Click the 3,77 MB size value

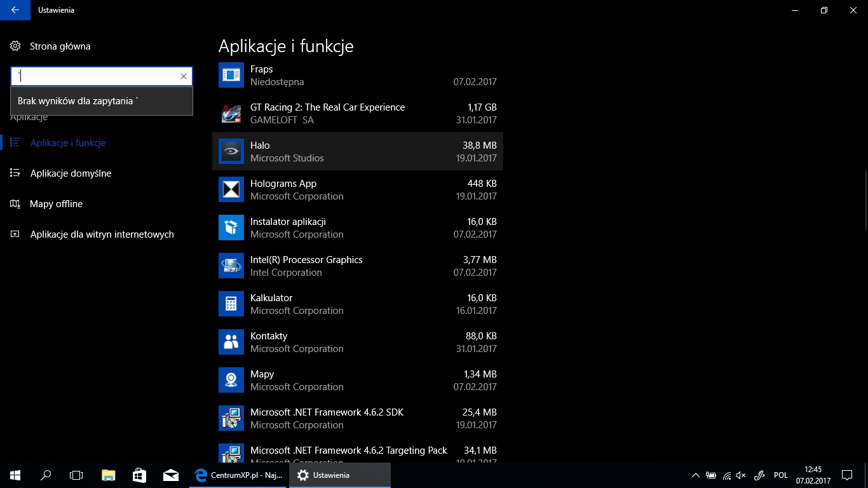[480, 260]
